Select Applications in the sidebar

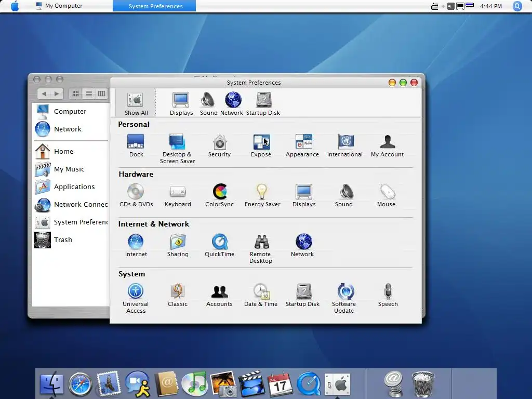point(65,187)
